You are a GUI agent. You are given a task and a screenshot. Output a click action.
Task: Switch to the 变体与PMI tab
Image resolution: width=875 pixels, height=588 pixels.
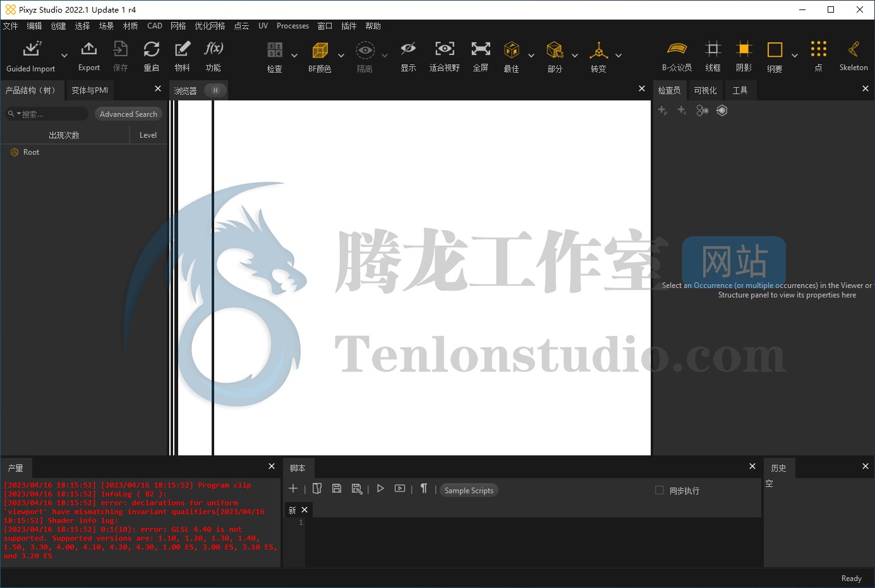click(90, 90)
